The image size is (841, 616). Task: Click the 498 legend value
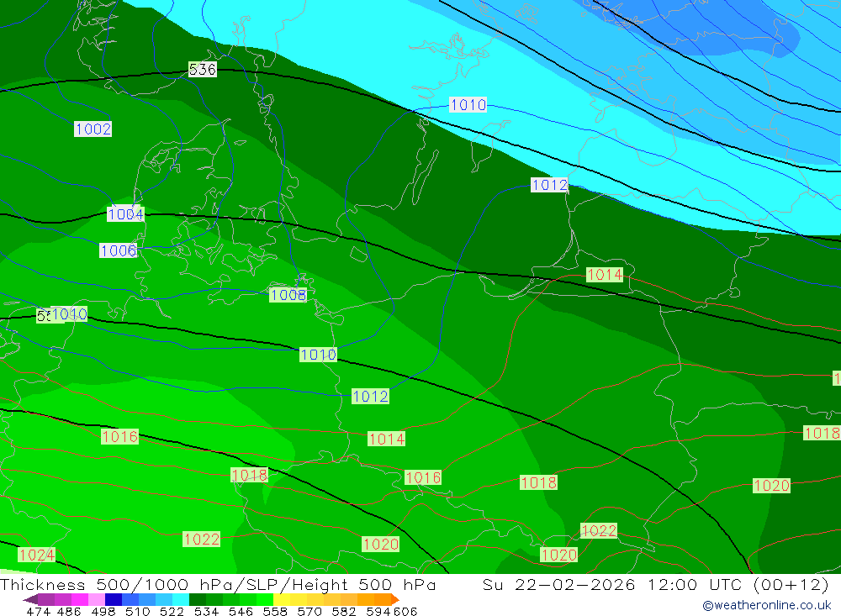pyautogui.click(x=103, y=612)
